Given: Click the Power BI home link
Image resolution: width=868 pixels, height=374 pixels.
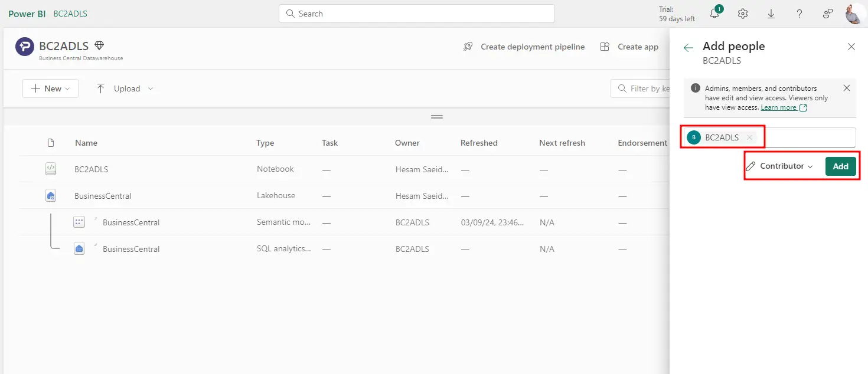Looking at the screenshot, I should click(x=27, y=14).
